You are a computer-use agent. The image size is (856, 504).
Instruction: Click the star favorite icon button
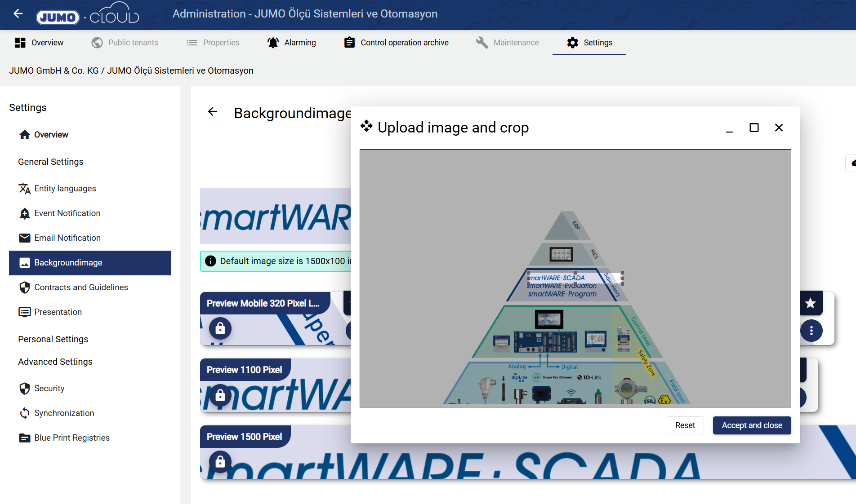pos(811,304)
